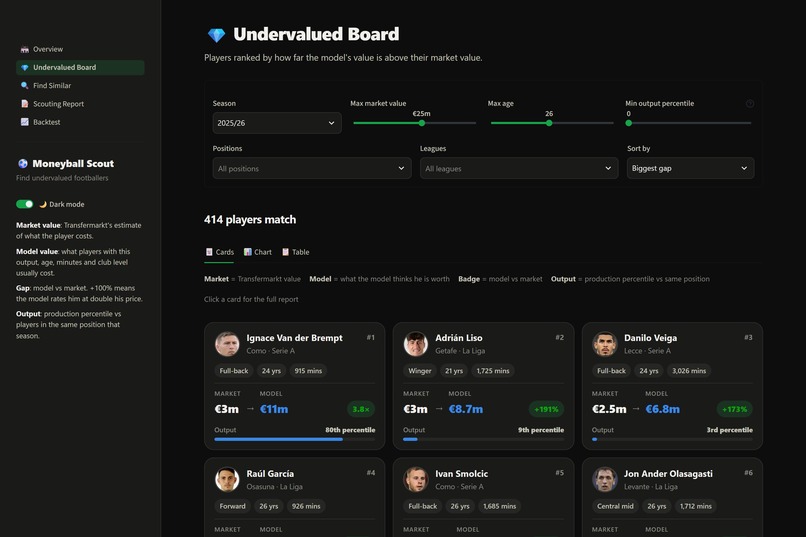Click the Max age slider handle
The image size is (806, 537).
[549, 123]
